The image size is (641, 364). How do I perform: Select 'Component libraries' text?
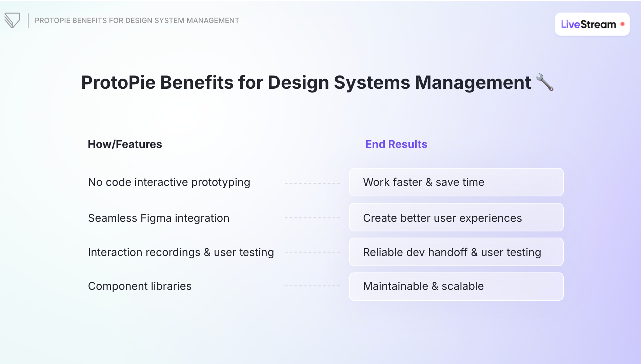click(140, 286)
